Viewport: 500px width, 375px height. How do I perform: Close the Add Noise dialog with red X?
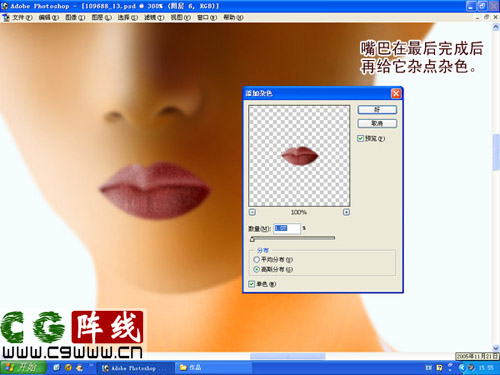pos(396,93)
